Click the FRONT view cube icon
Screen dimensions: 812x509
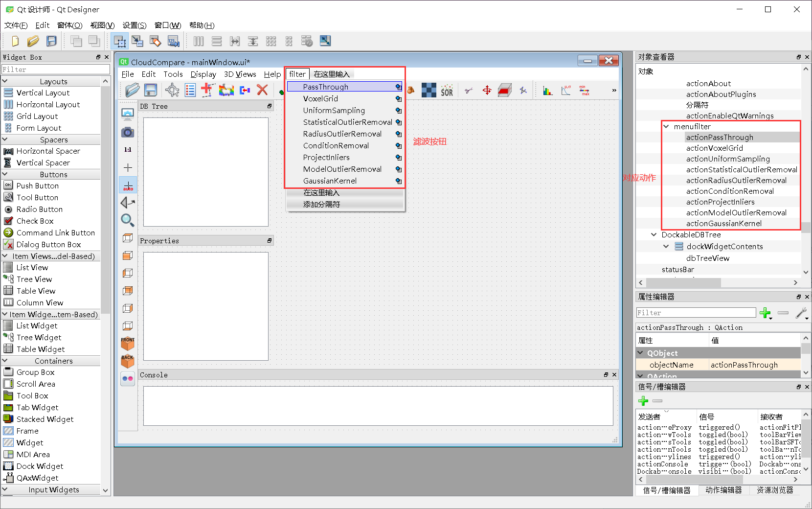click(x=128, y=344)
